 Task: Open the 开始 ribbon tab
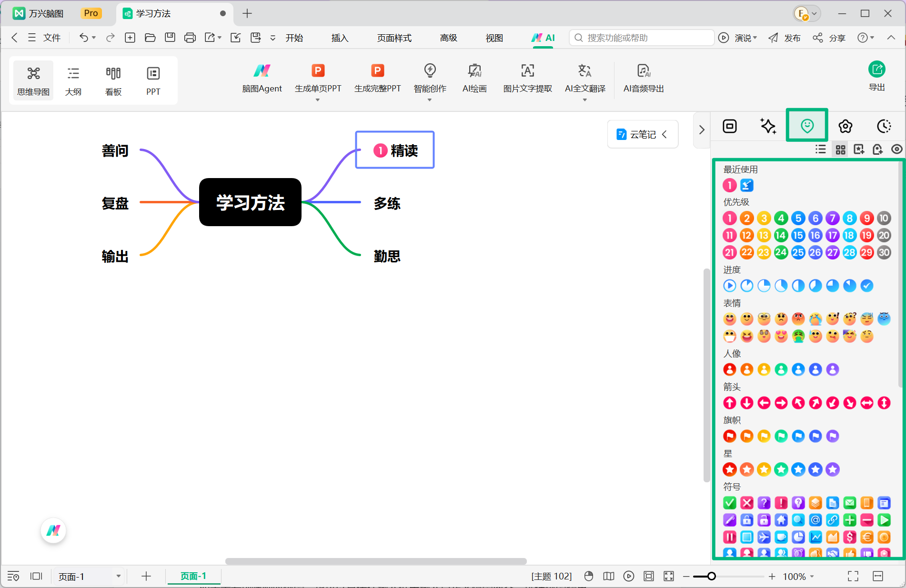pos(294,38)
